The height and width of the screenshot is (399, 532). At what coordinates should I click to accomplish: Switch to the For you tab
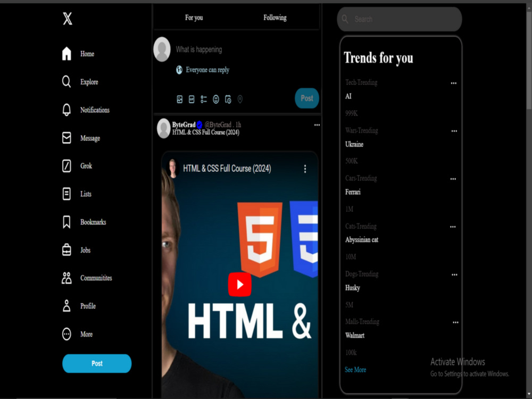tap(194, 18)
